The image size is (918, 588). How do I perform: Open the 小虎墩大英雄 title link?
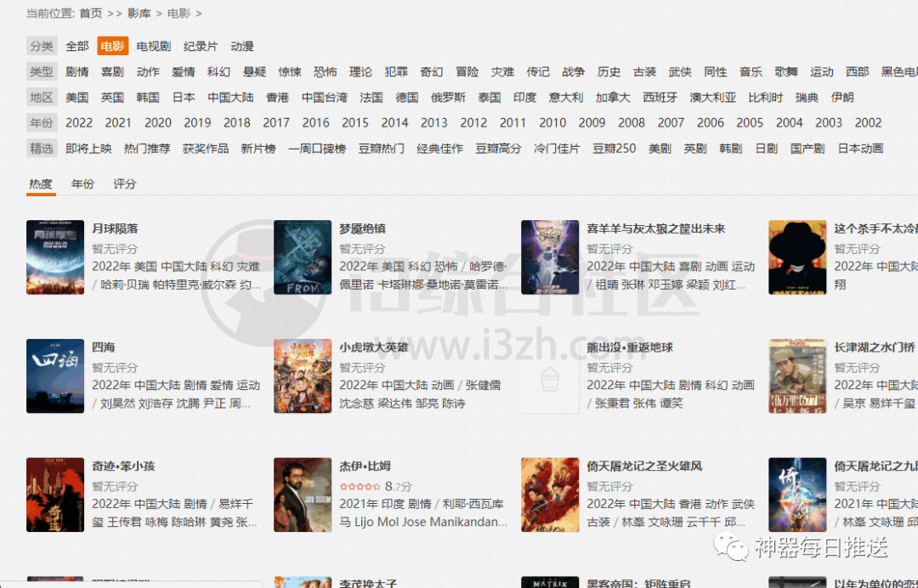tap(373, 348)
